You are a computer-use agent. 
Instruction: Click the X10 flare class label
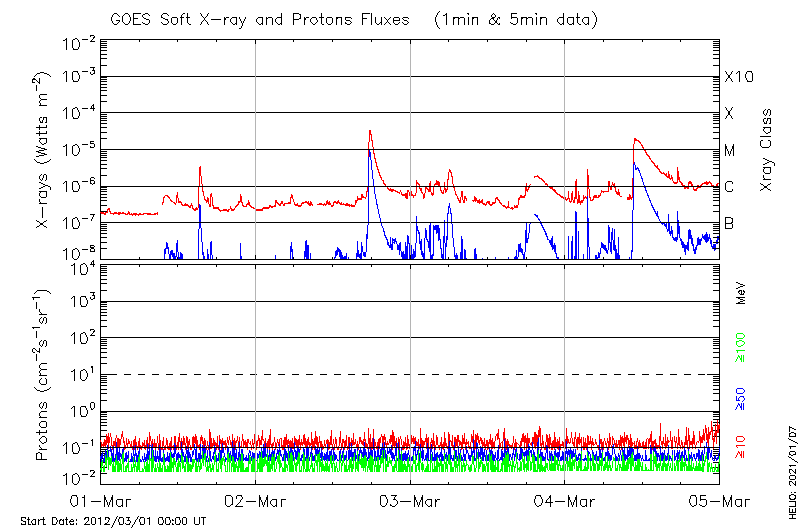click(737, 77)
